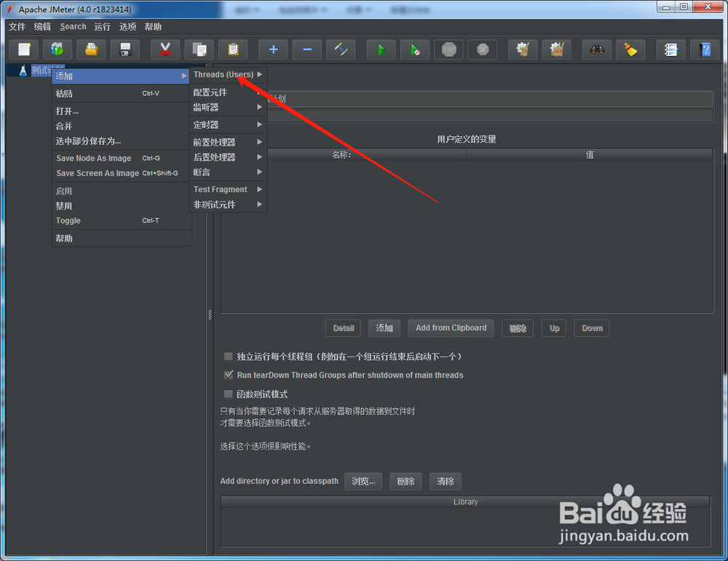This screenshot has height=561, width=728.
Task: Open the 编辑 menu
Action: pos(42,27)
